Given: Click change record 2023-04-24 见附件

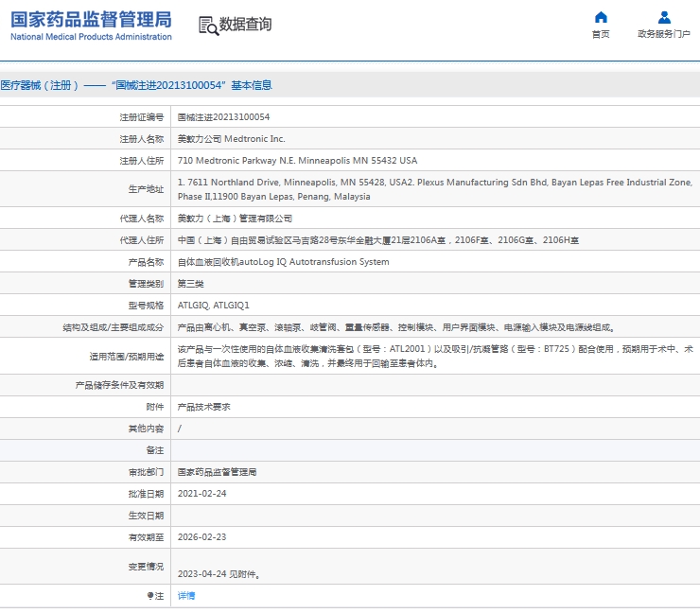Looking at the screenshot, I should [219, 574].
